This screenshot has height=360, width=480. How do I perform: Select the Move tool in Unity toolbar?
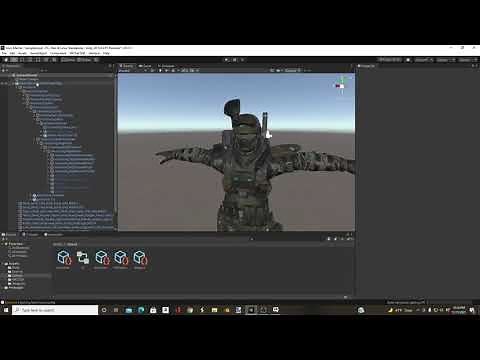pos(14,60)
